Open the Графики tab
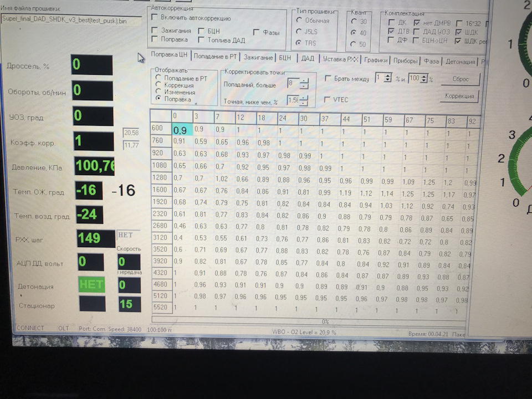 [376, 60]
